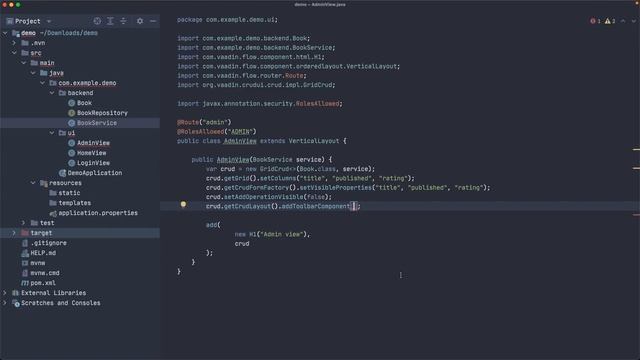Viewport: 640px width, 360px height.
Task: Open the HELP.md file
Action: [43, 253]
